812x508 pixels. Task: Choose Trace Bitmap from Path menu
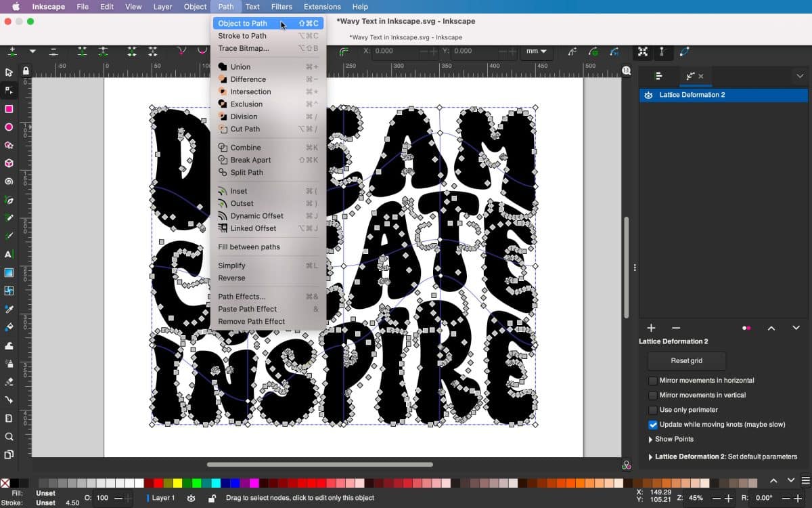coord(268,49)
